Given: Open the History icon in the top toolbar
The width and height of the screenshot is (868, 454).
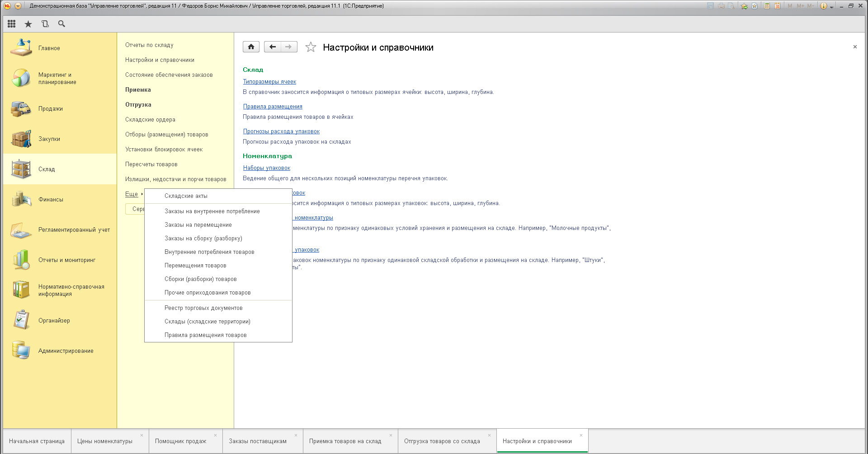Looking at the screenshot, I should pos(45,24).
